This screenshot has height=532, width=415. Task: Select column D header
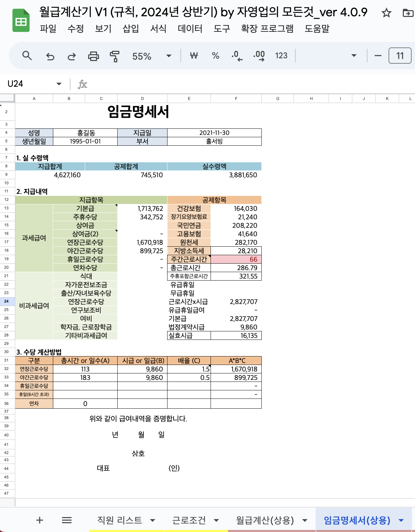[142, 99]
